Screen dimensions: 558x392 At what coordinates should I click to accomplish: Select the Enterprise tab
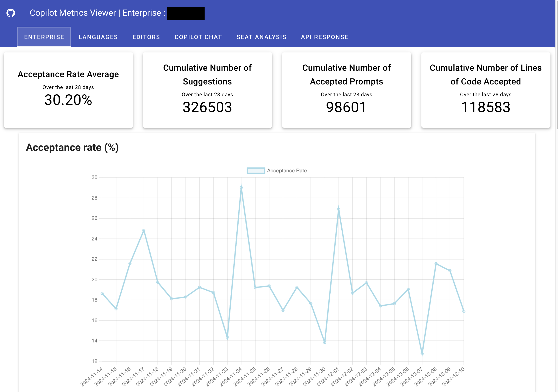pos(44,37)
